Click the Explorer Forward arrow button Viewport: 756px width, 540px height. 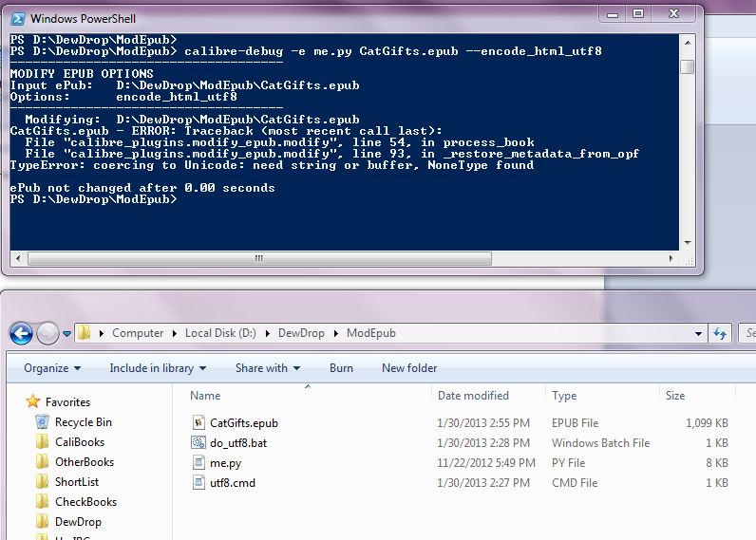tap(47, 333)
